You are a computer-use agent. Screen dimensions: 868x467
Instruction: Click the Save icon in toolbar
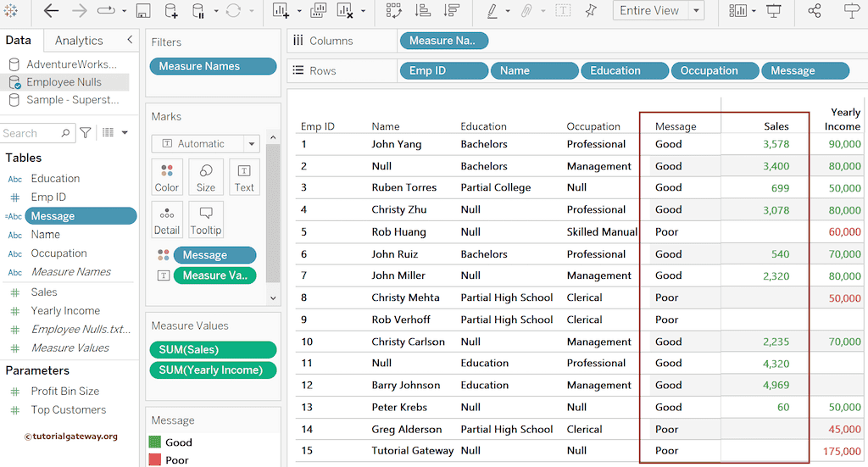(143, 10)
